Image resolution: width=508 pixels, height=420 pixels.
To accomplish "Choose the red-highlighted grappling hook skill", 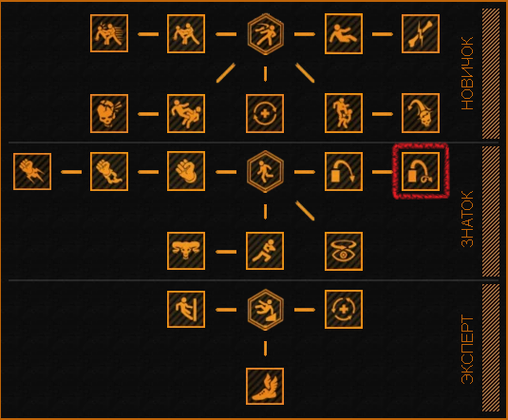I will [421, 171].
